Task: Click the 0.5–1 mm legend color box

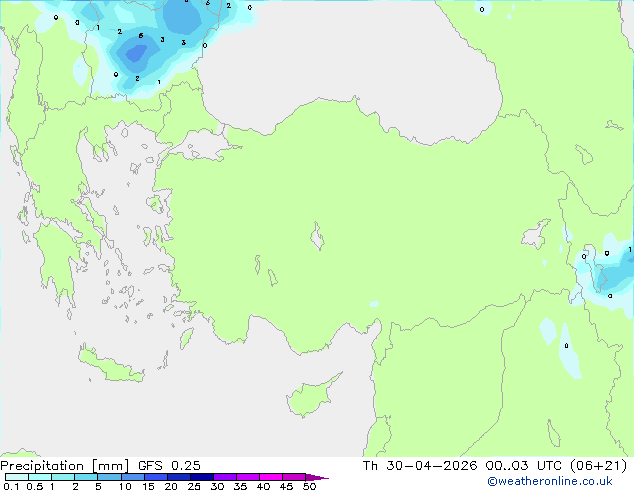Action: (x=40, y=477)
